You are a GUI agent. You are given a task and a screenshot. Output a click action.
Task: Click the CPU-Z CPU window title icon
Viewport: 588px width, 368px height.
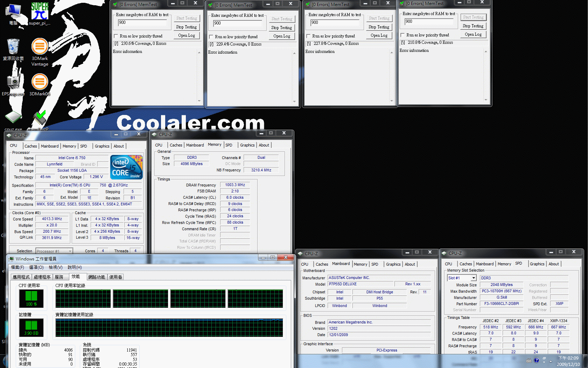[x=9, y=135]
